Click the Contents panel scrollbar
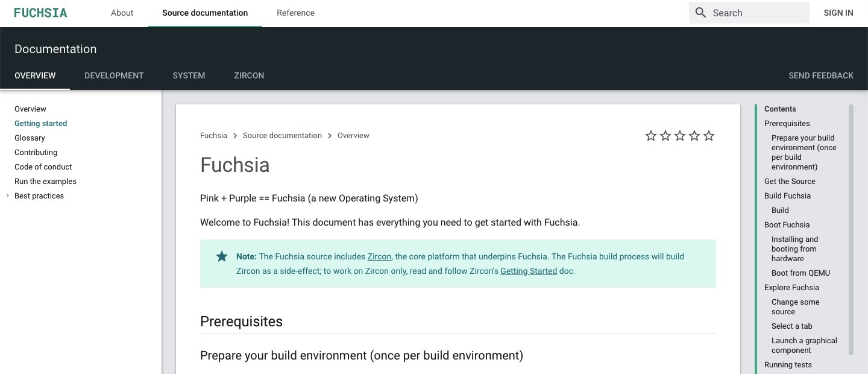Screen dimensions: 868x374 [x=851, y=229]
